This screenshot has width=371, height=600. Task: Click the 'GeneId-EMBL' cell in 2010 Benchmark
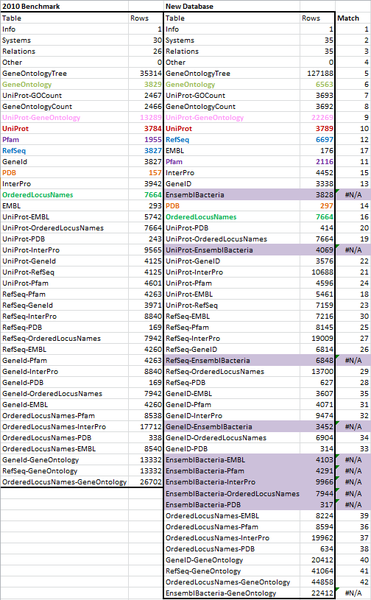(64, 404)
